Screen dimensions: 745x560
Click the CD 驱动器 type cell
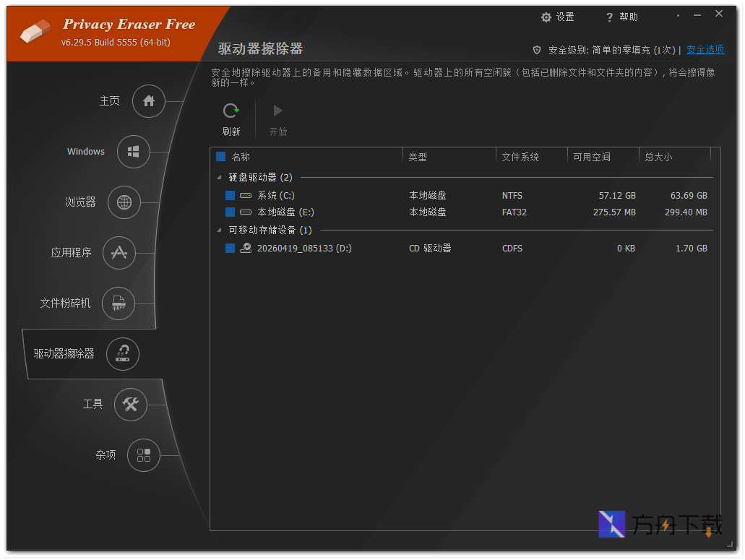click(430, 248)
